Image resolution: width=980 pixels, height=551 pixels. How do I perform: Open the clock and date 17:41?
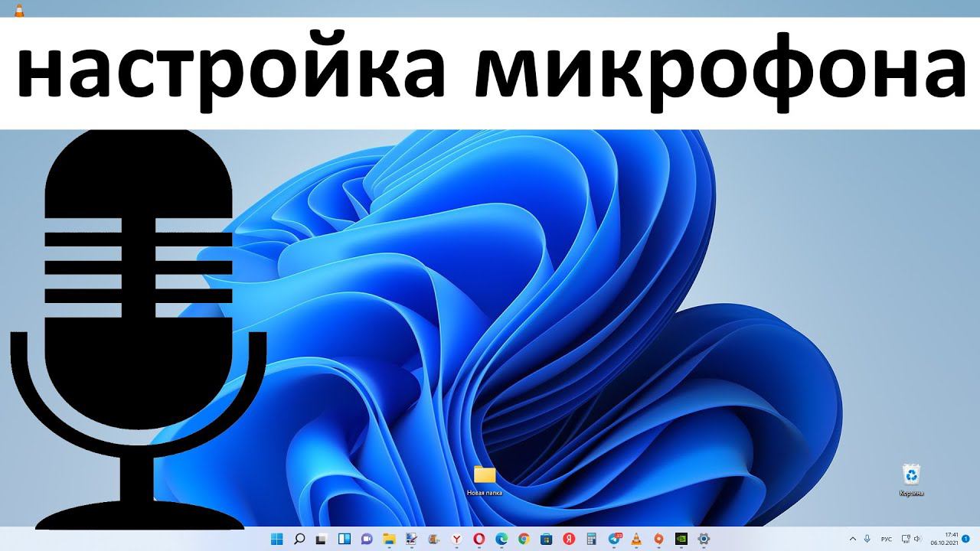point(946,539)
